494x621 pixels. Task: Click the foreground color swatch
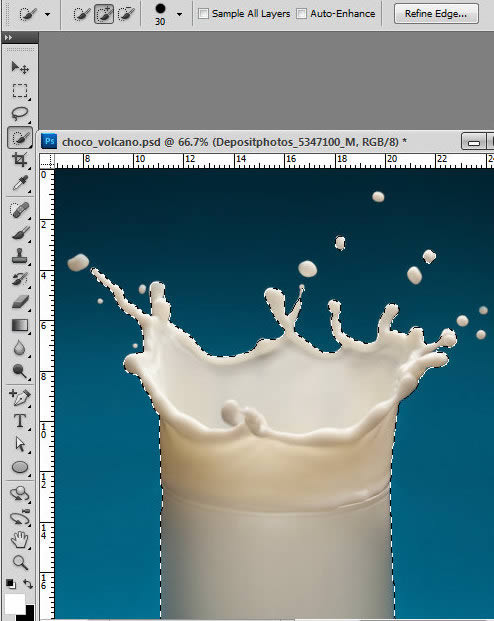pos(15,603)
